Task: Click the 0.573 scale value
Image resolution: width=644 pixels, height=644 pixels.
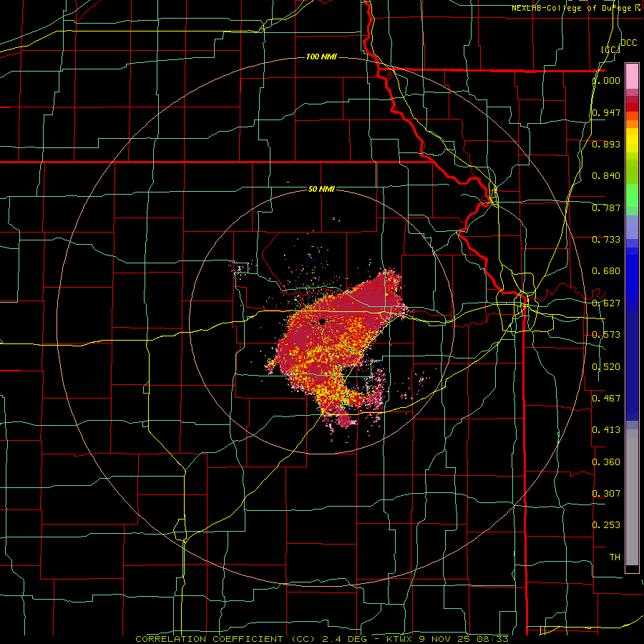Action: coord(606,335)
